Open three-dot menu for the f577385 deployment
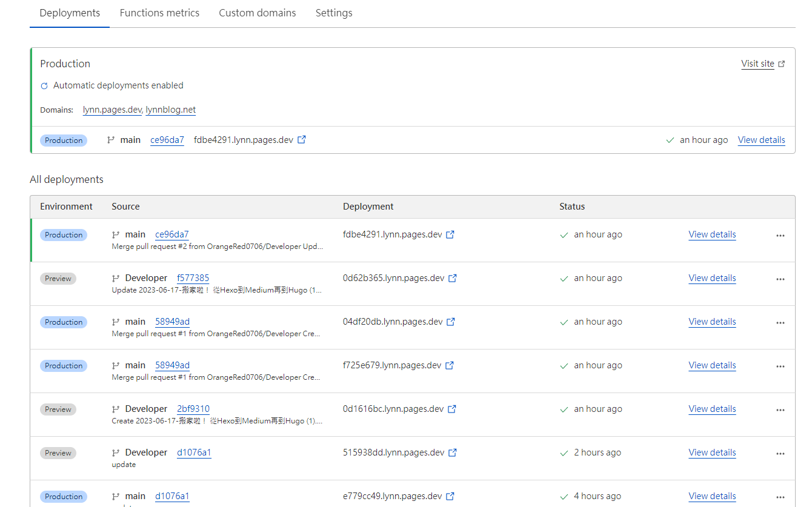The width and height of the screenshot is (812, 507). tap(780, 279)
